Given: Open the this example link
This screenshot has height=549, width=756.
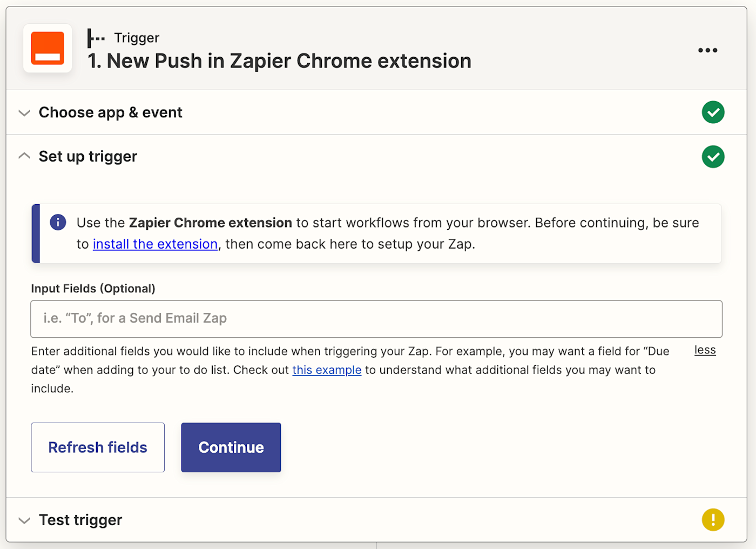Looking at the screenshot, I should click(x=327, y=370).
